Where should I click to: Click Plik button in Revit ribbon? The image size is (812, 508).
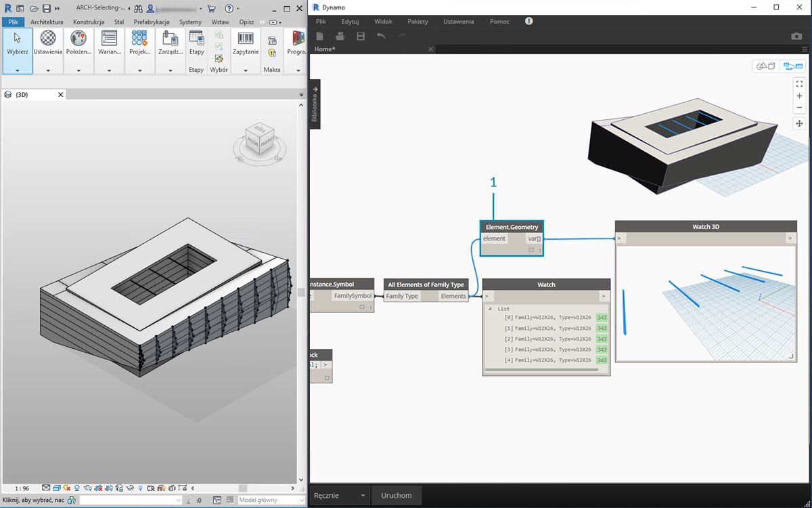[x=13, y=22]
